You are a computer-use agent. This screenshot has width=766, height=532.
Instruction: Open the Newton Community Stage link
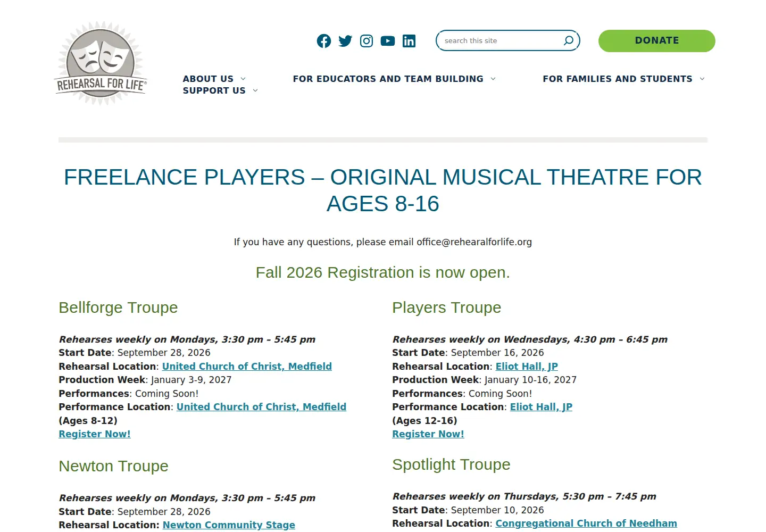229,525
